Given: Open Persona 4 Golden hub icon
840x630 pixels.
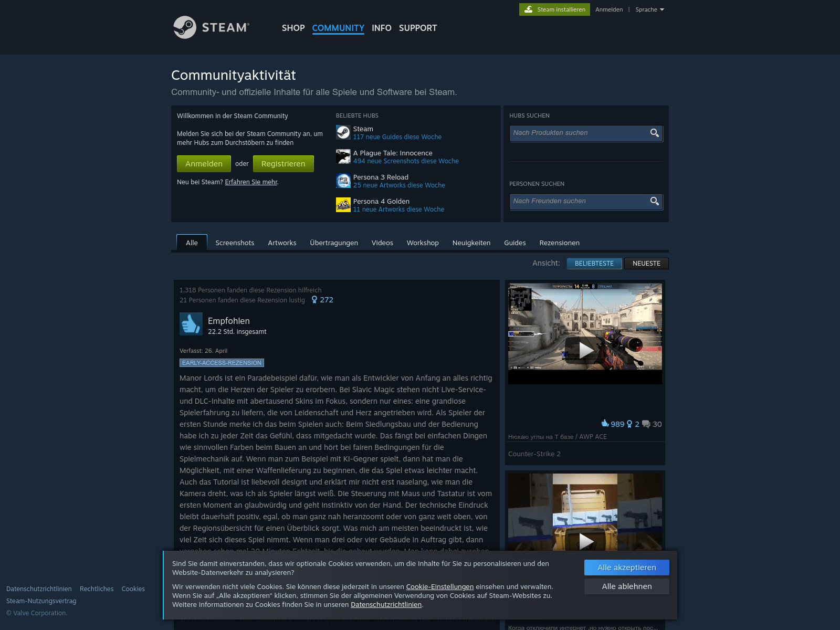Looking at the screenshot, I should tap(343, 205).
